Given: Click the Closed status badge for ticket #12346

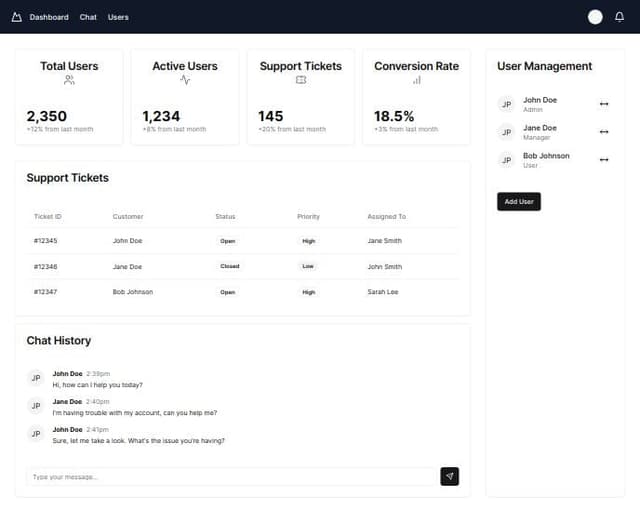Looking at the screenshot, I should [x=230, y=266].
